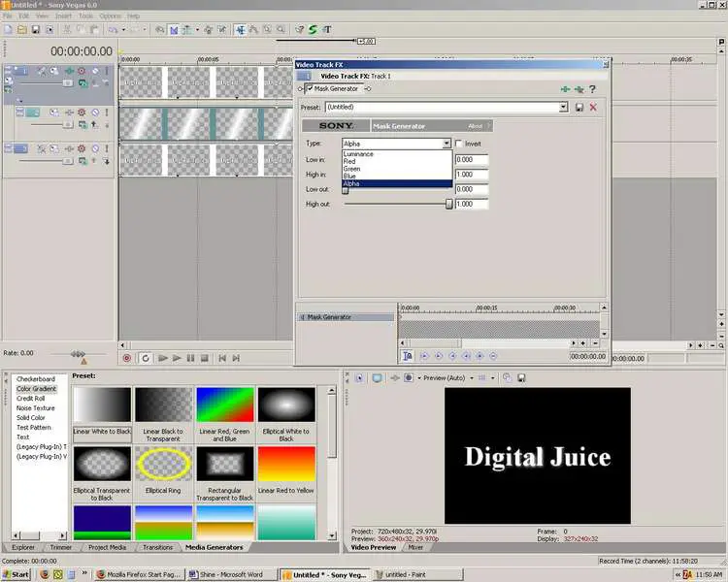Image resolution: width=728 pixels, height=582 pixels.
Task: Add a keyframe with plus diamond
Action: click(x=480, y=356)
